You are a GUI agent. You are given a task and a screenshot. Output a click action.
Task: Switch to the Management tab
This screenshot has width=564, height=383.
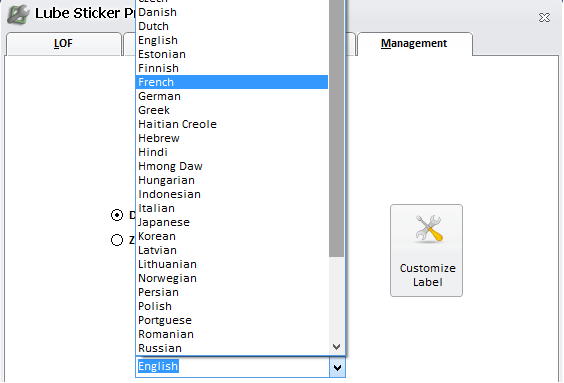414,44
